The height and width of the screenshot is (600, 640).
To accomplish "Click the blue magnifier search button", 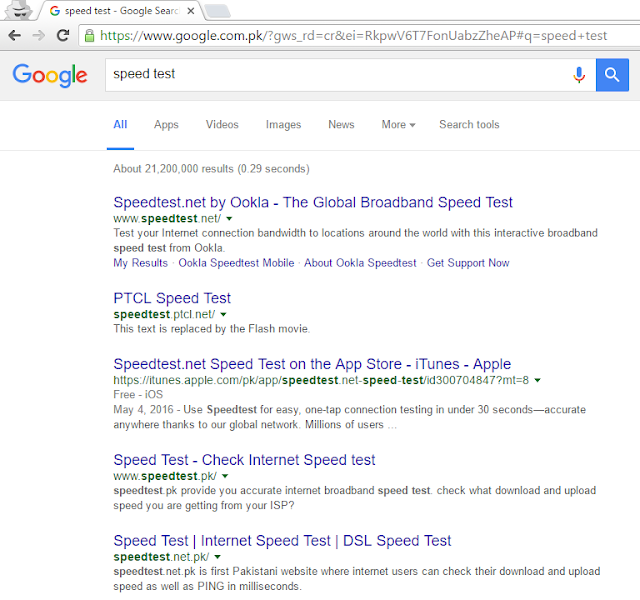I will pos(612,75).
